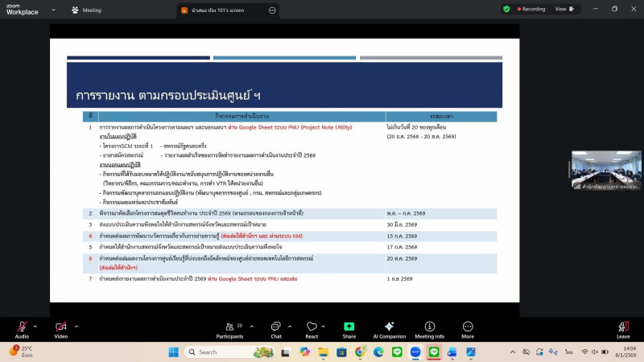Click the green Share screen icon
Viewport: 644px width, 362px height.
click(349, 327)
